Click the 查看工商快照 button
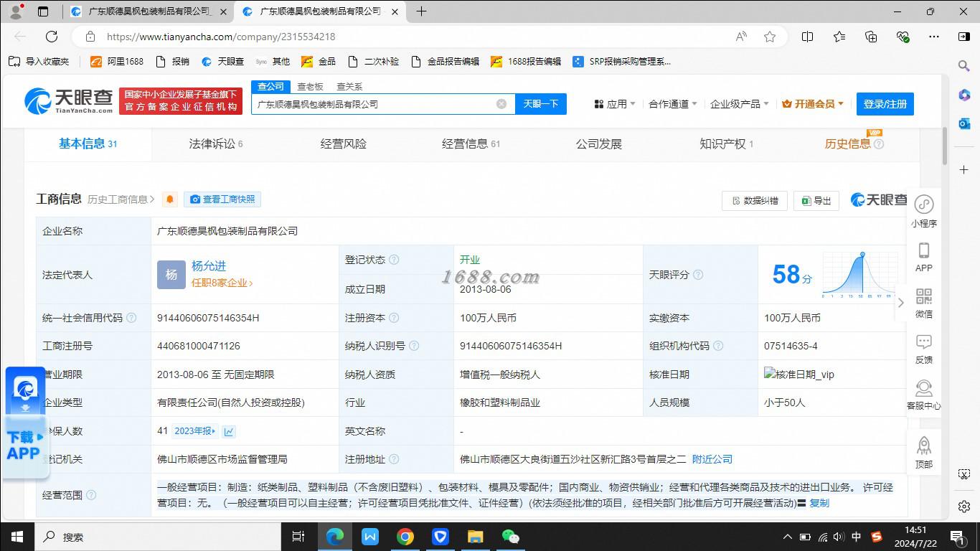This screenshot has width=980, height=551. click(222, 199)
